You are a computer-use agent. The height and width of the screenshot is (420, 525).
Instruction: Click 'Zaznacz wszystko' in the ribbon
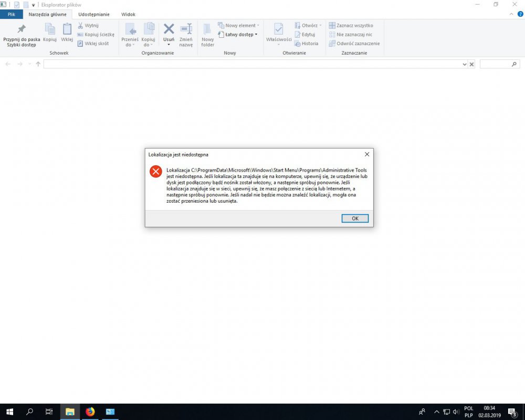click(351, 25)
